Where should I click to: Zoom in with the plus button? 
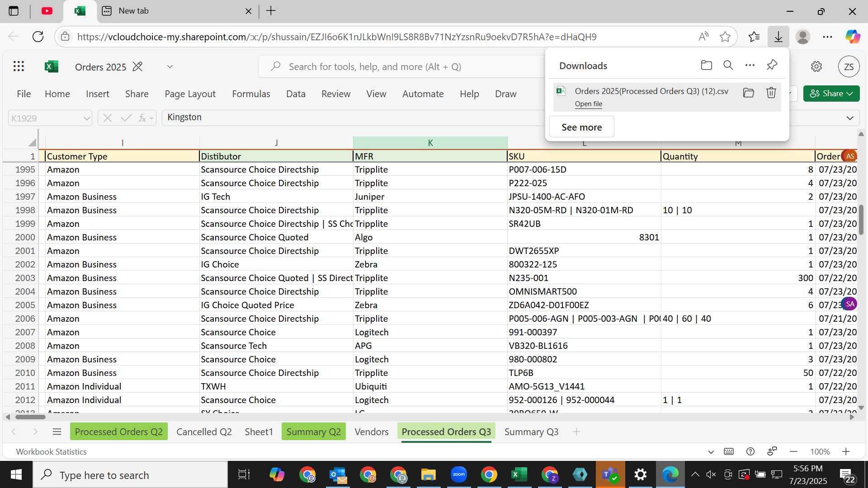[846, 451]
